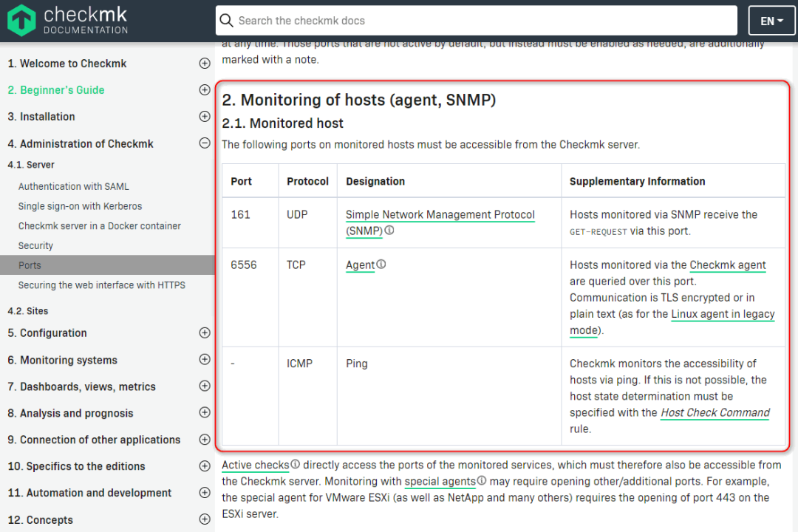Click the info icon after SNMP link
798x532 pixels.
389,231
